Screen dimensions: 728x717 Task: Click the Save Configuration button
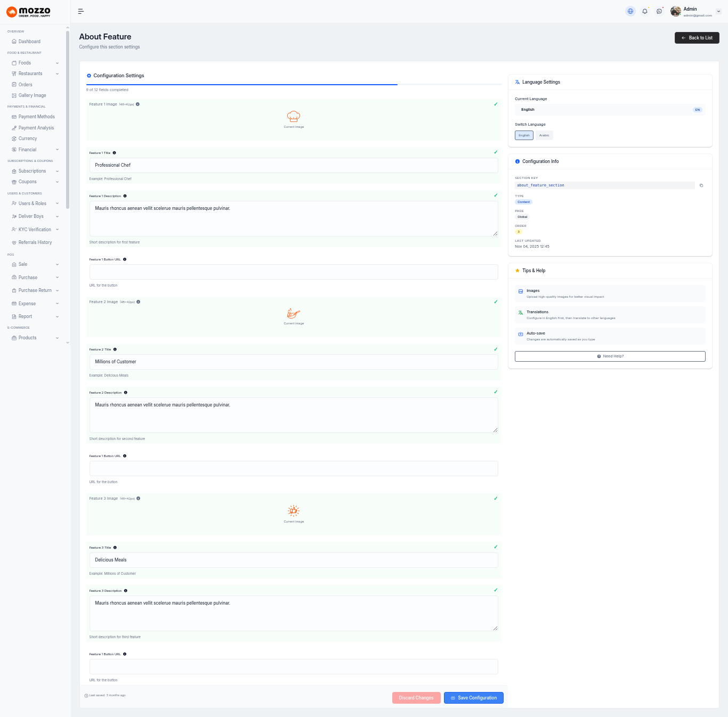473,698
